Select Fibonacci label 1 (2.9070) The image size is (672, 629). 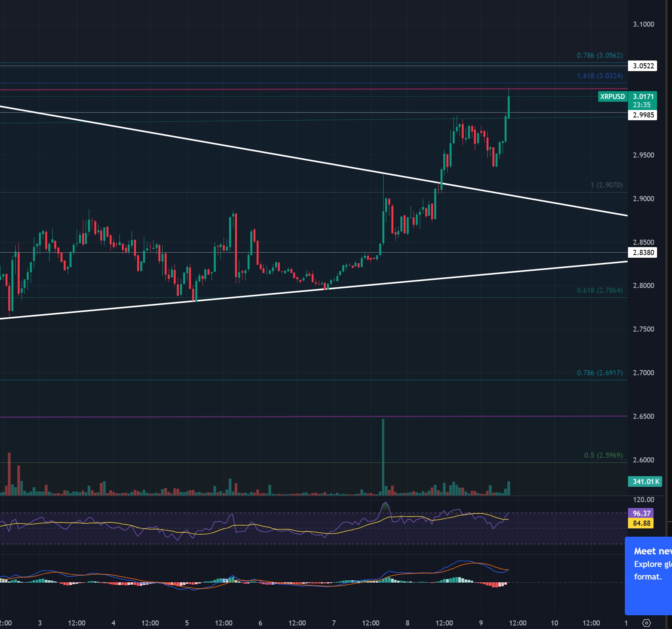(607, 185)
